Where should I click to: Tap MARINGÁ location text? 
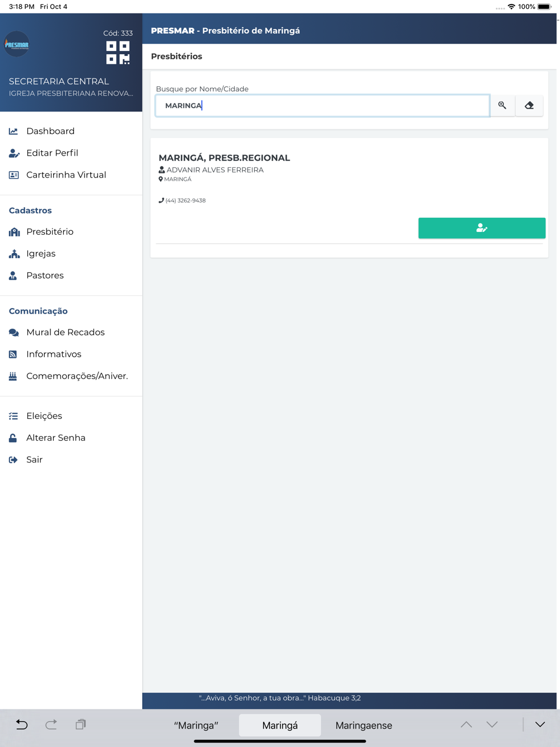tap(178, 179)
